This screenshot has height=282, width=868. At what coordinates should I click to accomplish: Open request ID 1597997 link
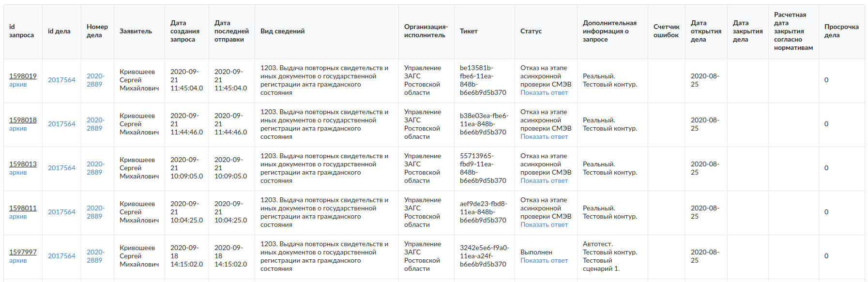[23, 252]
